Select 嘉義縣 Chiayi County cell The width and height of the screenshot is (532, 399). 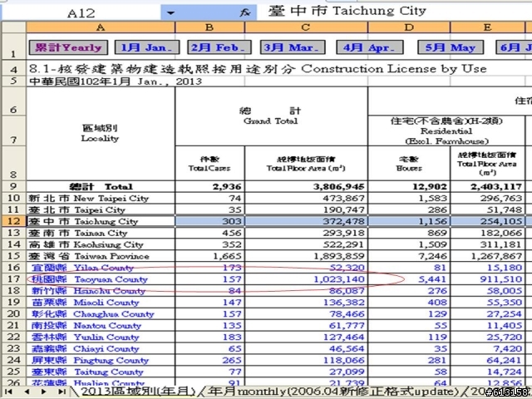pos(101,348)
